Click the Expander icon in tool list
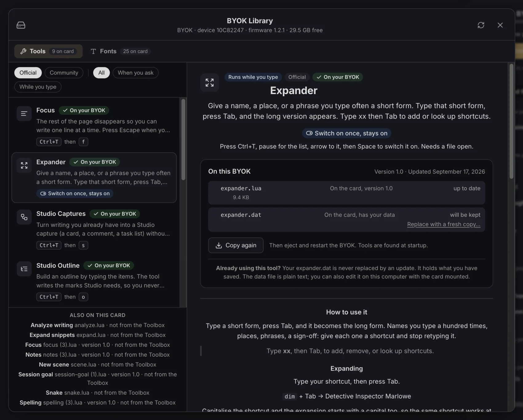The image size is (523, 420). [24, 165]
